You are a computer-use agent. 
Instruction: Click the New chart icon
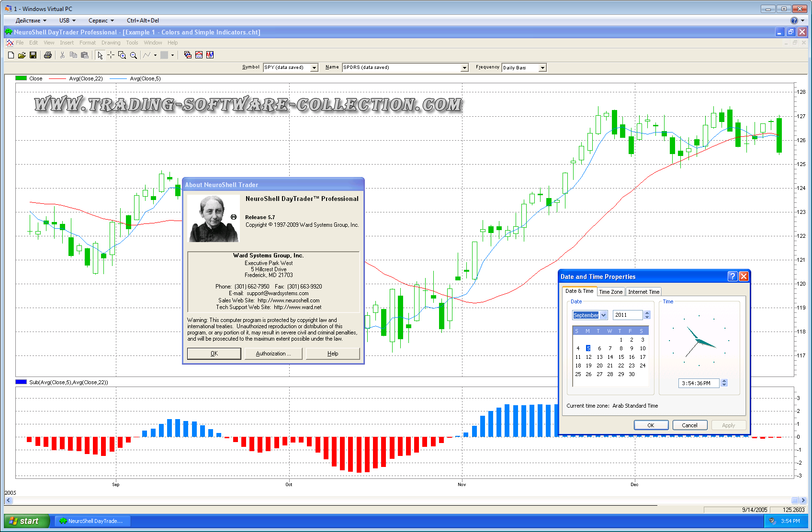[x=11, y=55]
